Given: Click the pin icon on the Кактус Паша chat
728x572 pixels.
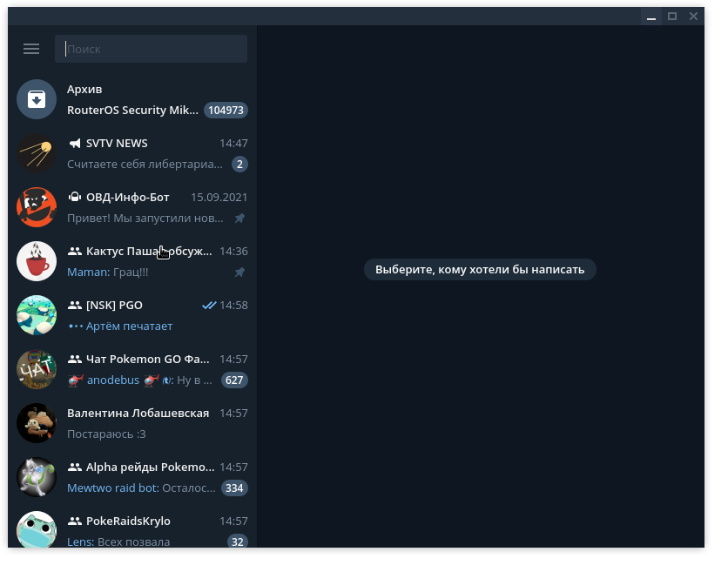Looking at the screenshot, I should click(239, 272).
